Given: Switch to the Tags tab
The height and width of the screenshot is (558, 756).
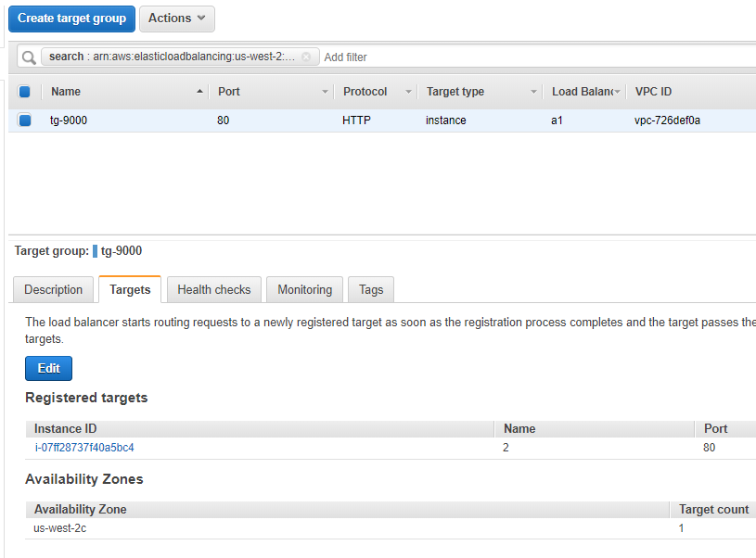Looking at the screenshot, I should [x=371, y=289].
